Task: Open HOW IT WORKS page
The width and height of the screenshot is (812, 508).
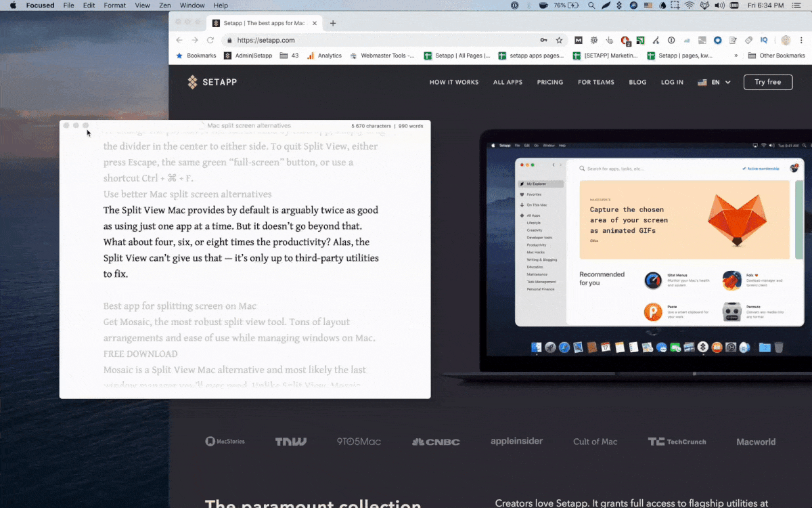Action: (454, 82)
